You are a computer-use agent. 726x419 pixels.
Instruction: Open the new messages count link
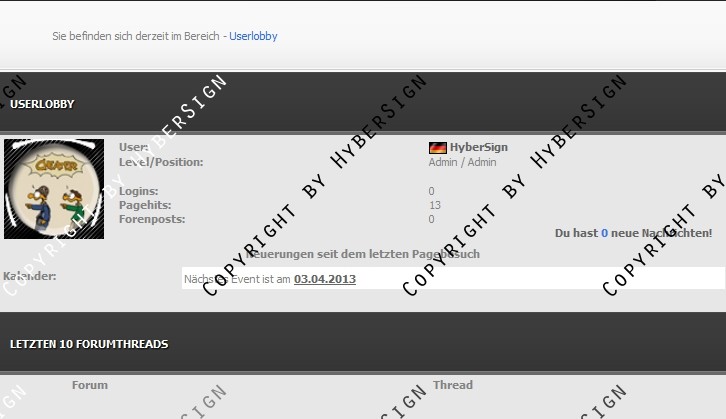click(604, 233)
